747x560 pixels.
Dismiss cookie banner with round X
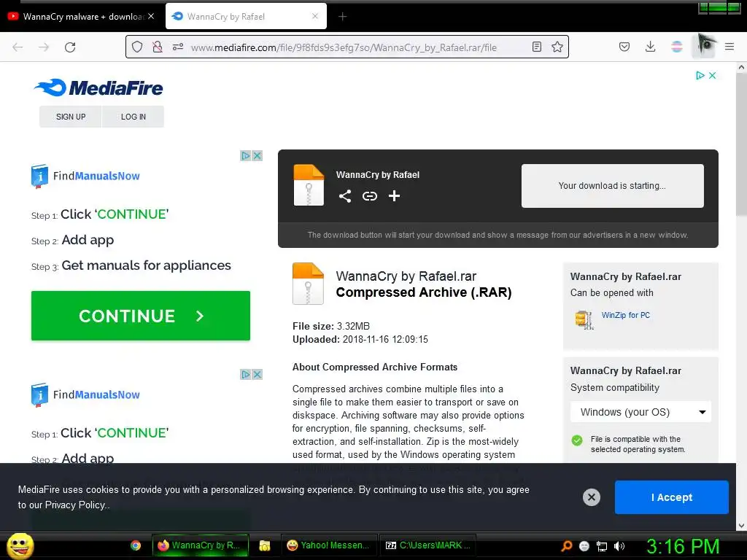click(x=591, y=497)
